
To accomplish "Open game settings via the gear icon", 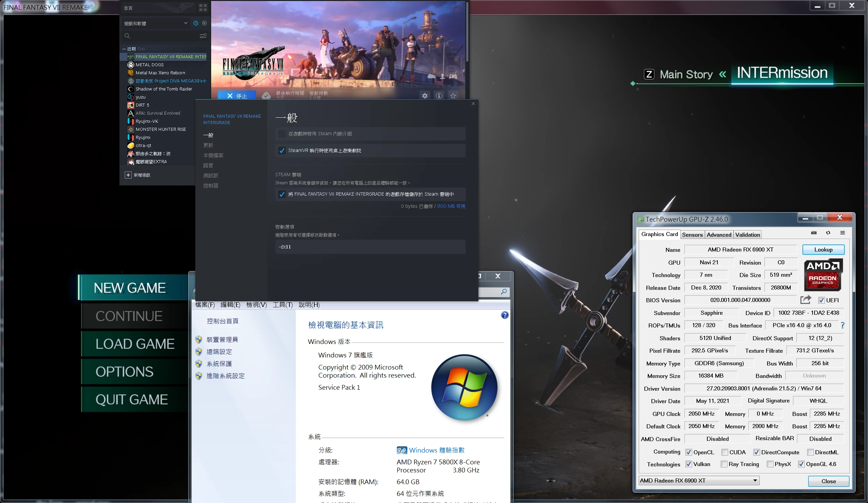I will [x=424, y=96].
